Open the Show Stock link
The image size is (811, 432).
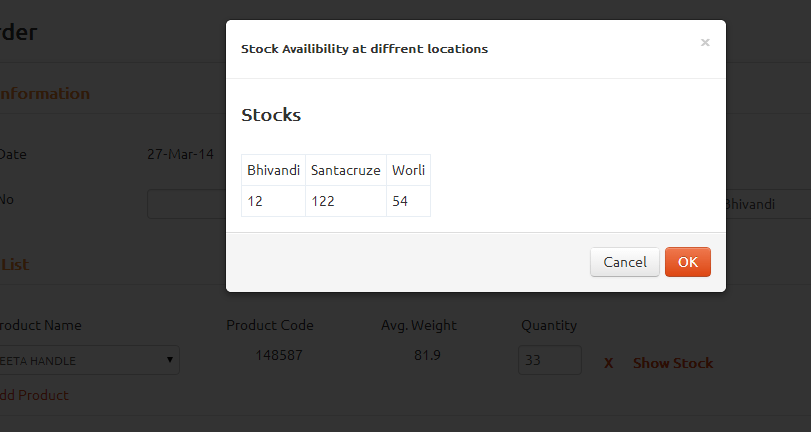tap(673, 363)
